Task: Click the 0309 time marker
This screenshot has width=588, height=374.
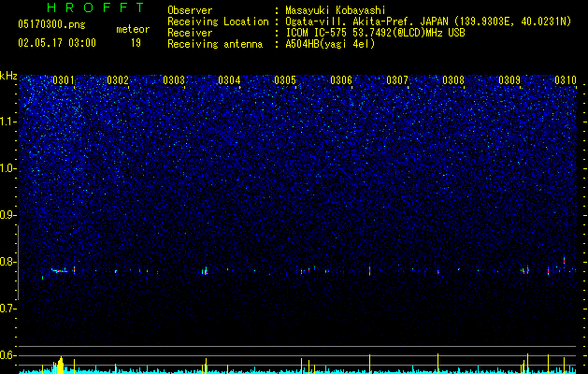Action: (x=509, y=80)
